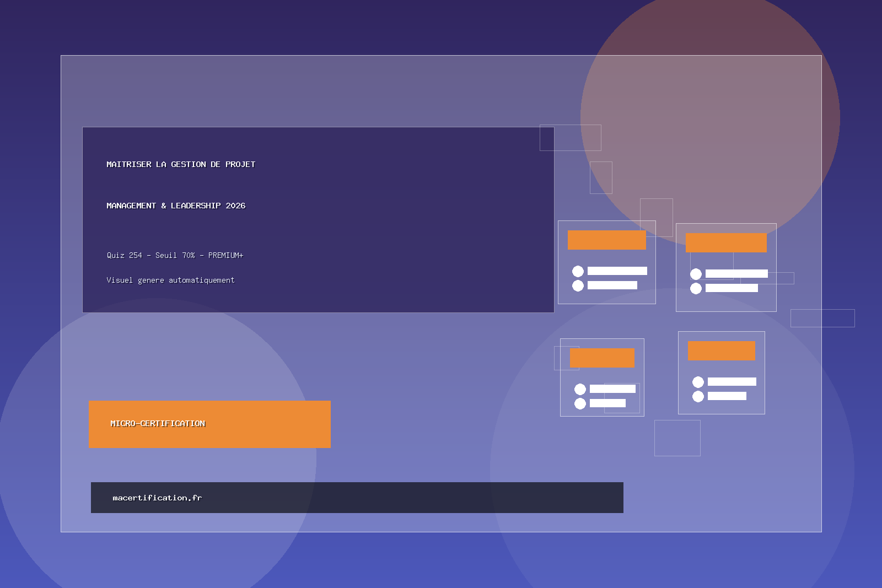
Task: Expand the small square outline near the top edge
Action: pos(571,138)
